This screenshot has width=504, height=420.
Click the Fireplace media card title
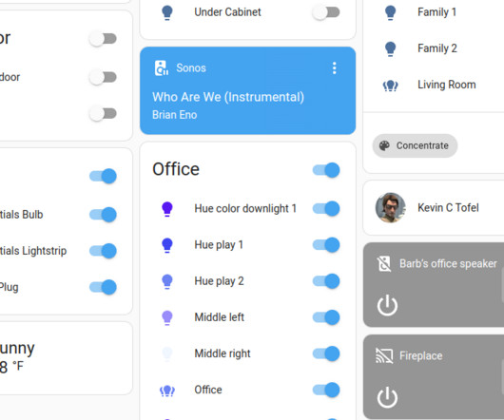420,355
